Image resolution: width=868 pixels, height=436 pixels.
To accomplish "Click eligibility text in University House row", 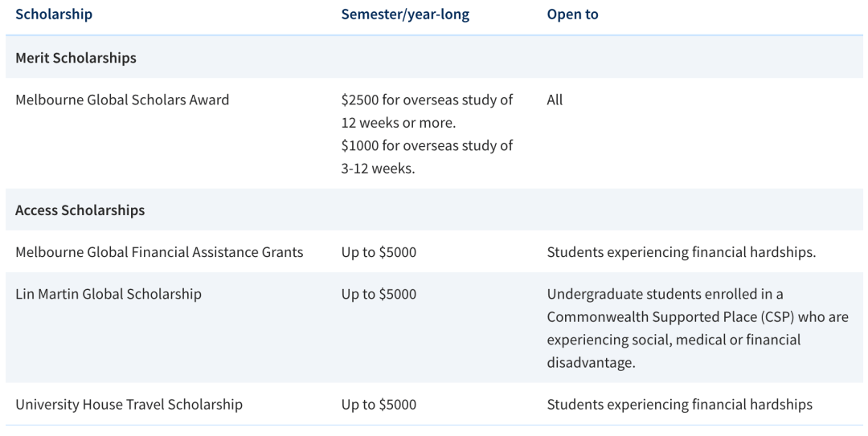I will click(679, 405).
